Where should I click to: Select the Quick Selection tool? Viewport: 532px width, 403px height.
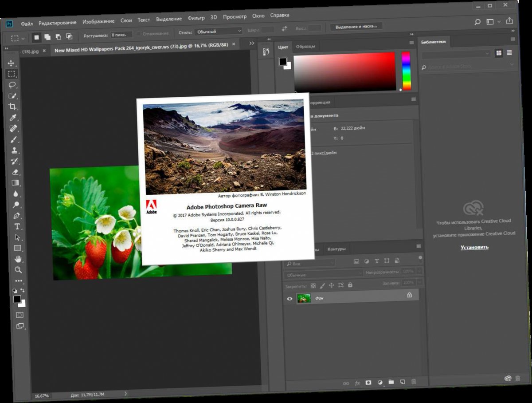[12, 95]
